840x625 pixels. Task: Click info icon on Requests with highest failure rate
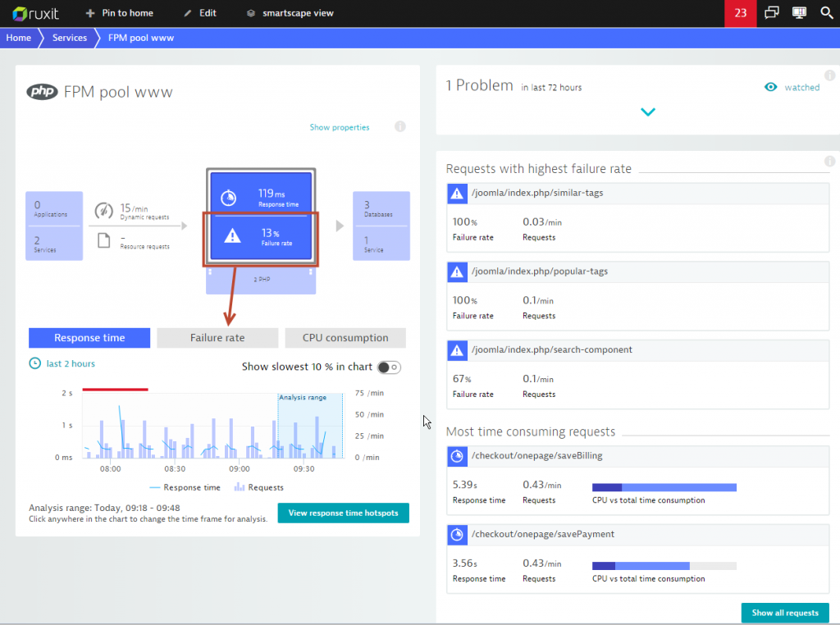tap(830, 162)
